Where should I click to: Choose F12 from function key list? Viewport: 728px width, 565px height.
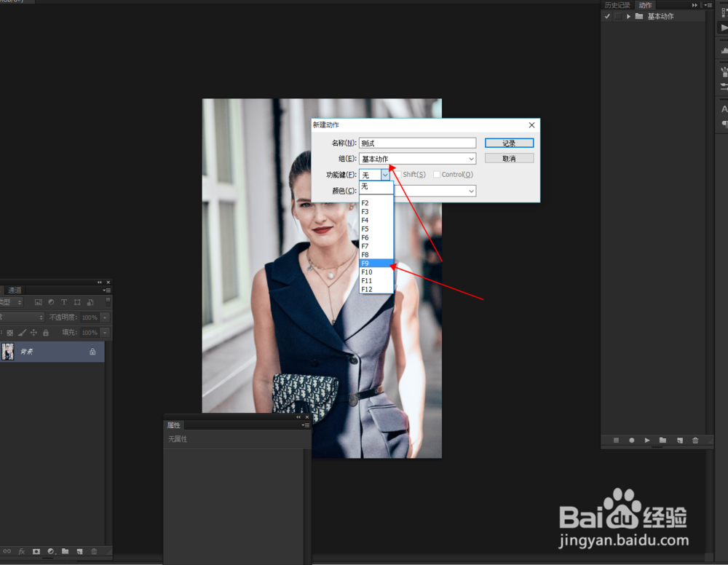pyautogui.click(x=376, y=289)
